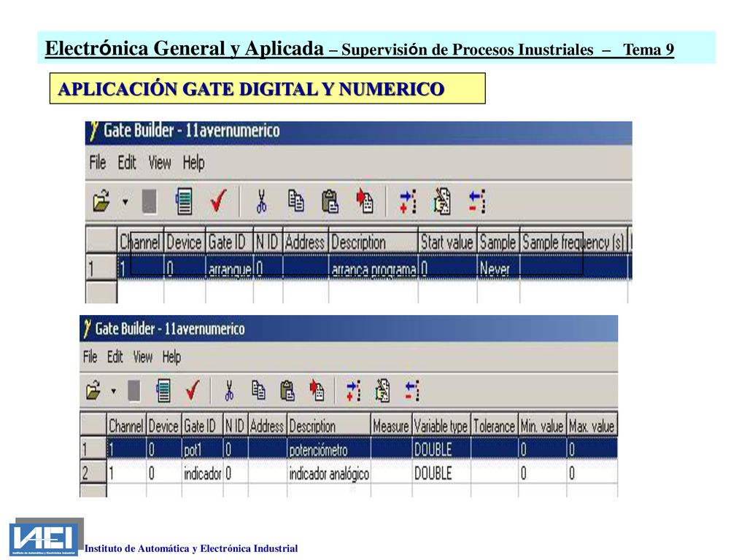The height and width of the screenshot is (560, 747).
Task: Click insert row icon in upper Gate Builder
Action: tap(408, 201)
